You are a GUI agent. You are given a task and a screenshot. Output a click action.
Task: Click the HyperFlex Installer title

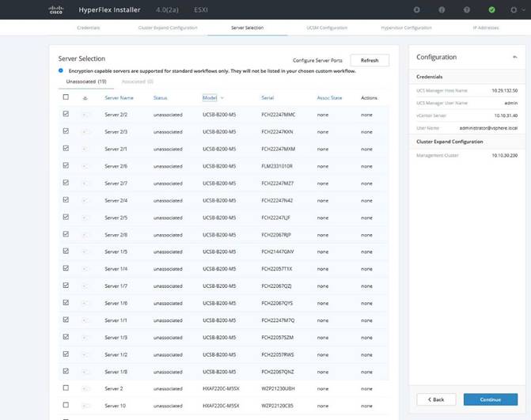coord(109,9)
